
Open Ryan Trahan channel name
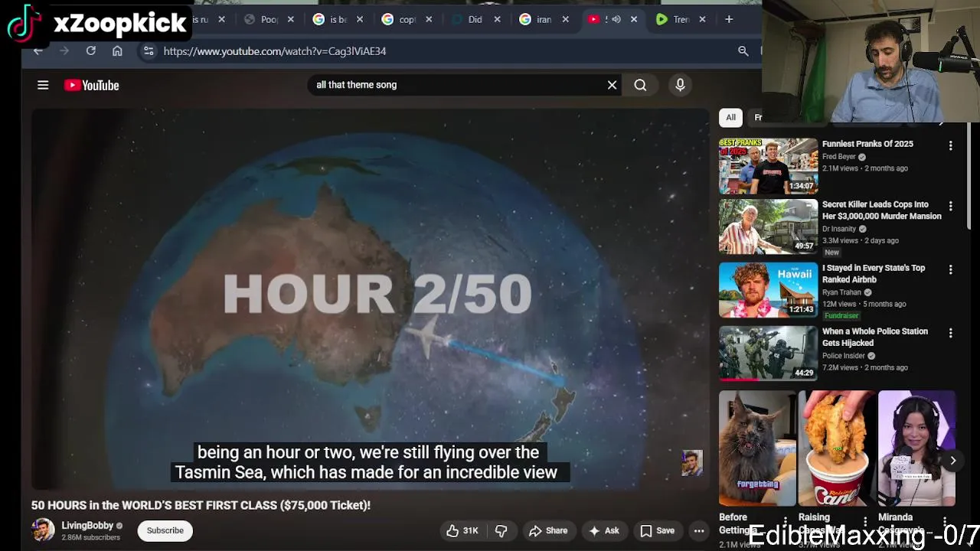(x=841, y=292)
